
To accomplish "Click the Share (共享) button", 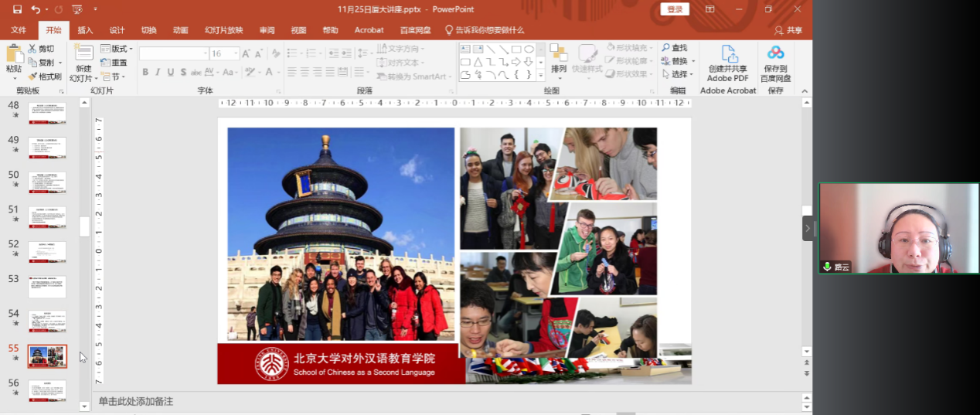I will (788, 30).
